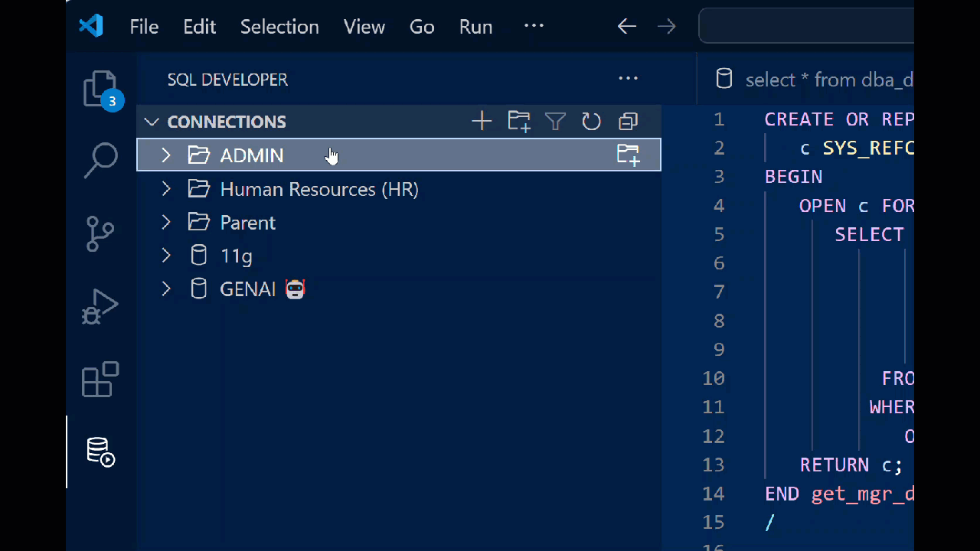Click the SQL DEVELOPER panel title
Image resolution: width=980 pixels, height=551 pixels.
pos(227,80)
